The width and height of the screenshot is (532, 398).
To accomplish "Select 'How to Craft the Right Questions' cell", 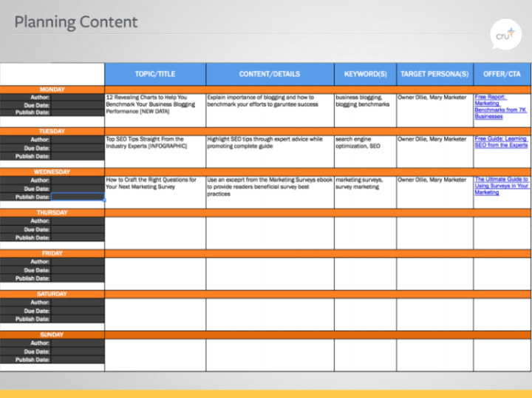I will 155,192.
